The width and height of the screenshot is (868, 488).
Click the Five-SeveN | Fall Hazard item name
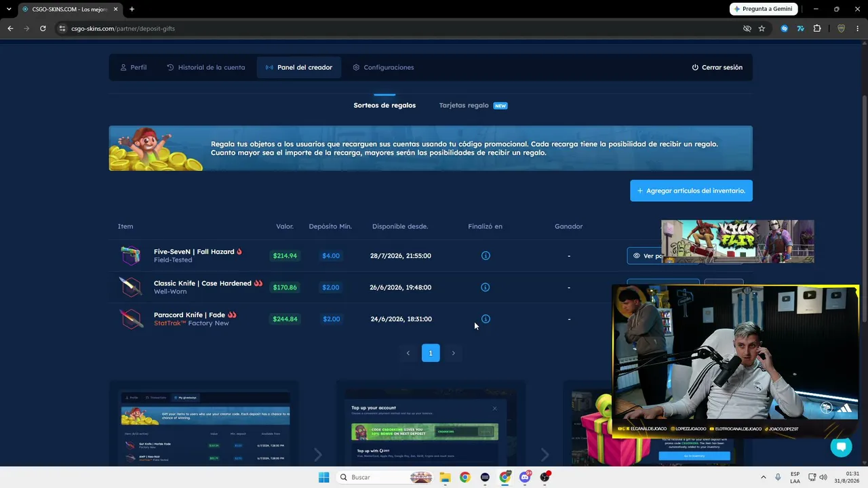coord(194,251)
